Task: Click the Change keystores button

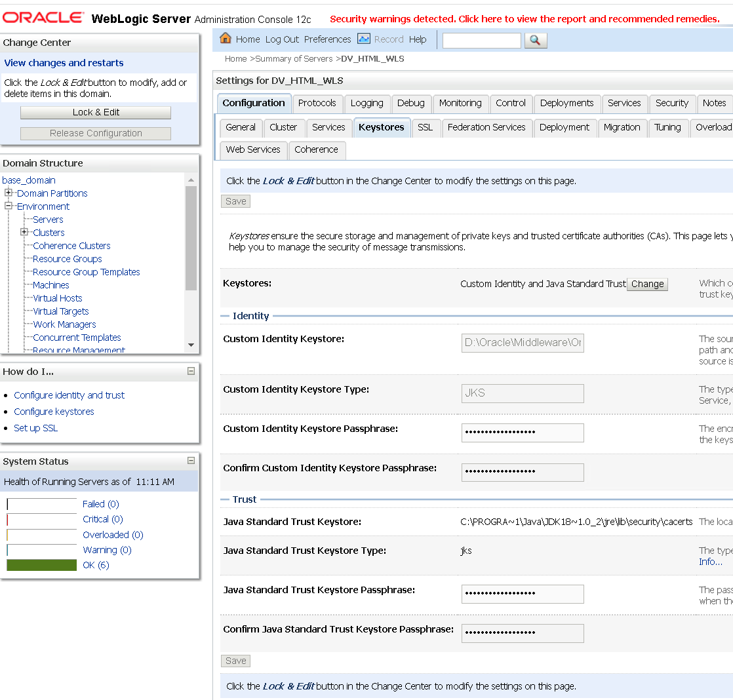Action: [648, 284]
